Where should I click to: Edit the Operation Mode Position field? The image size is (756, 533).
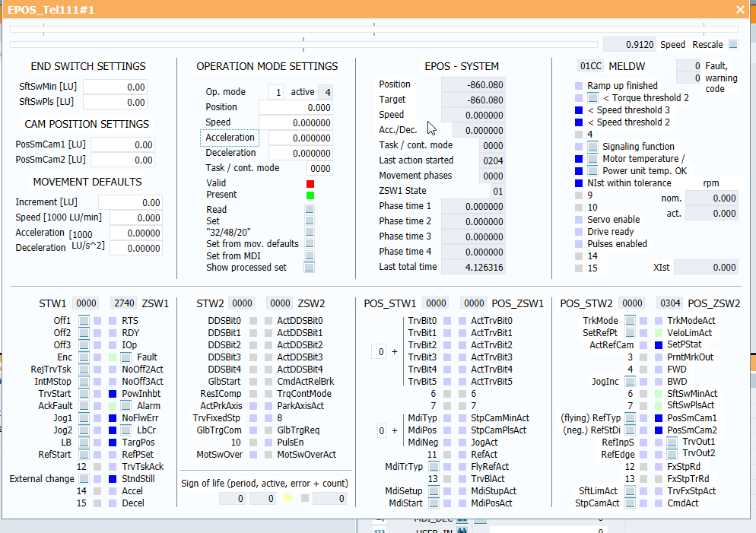pos(296,107)
